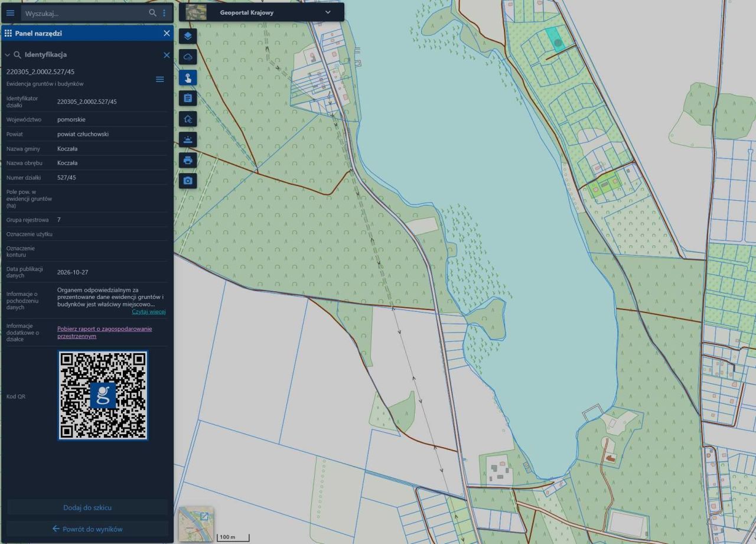Click the Panel narzędzi grid icon
The image size is (756, 544).
[x=8, y=34]
